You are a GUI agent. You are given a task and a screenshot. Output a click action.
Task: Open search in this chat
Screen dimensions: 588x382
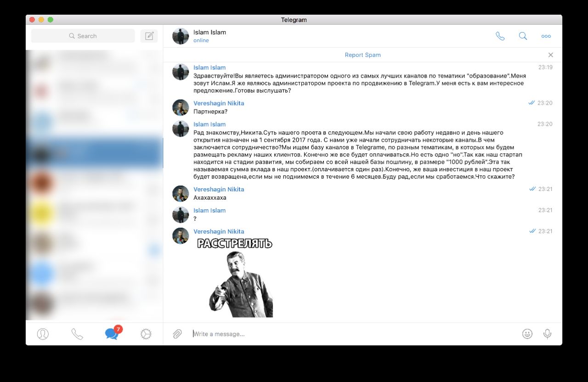pyautogui.click(x=523, y=36)
